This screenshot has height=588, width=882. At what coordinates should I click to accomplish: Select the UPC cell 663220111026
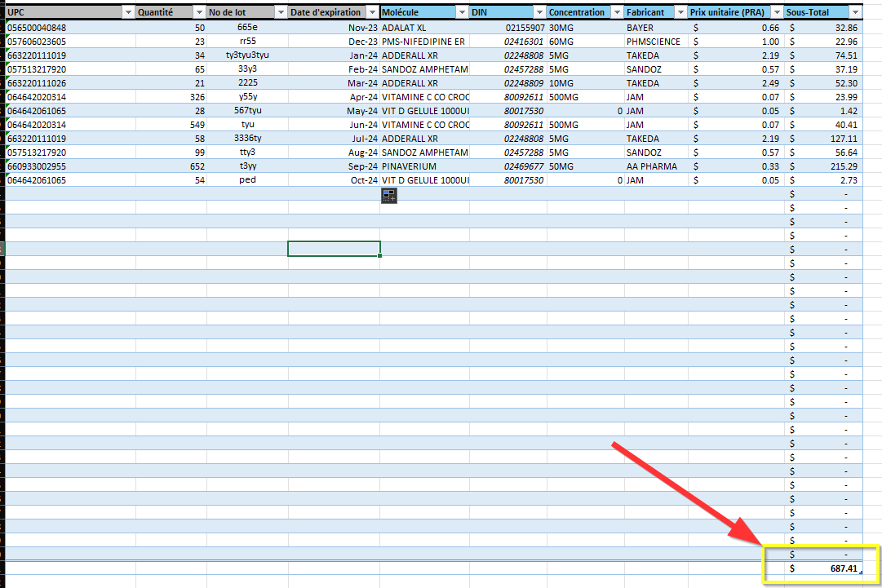tap(70, 83)
